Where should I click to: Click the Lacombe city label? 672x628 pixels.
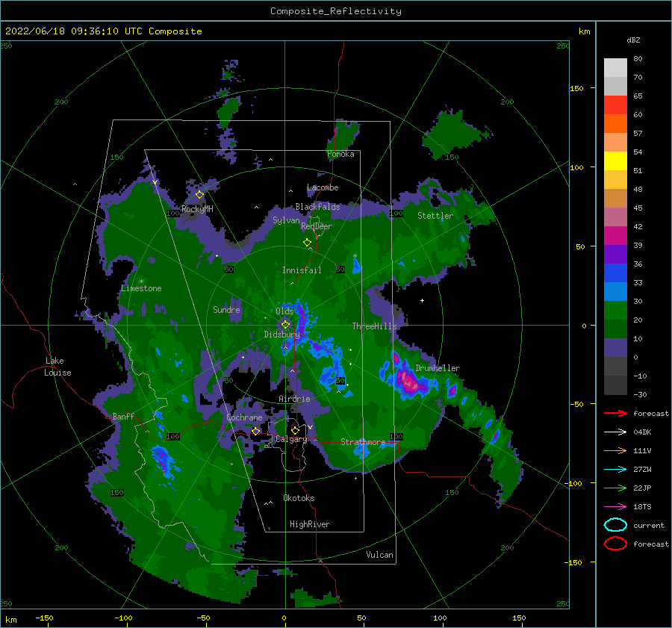(323, 187)
